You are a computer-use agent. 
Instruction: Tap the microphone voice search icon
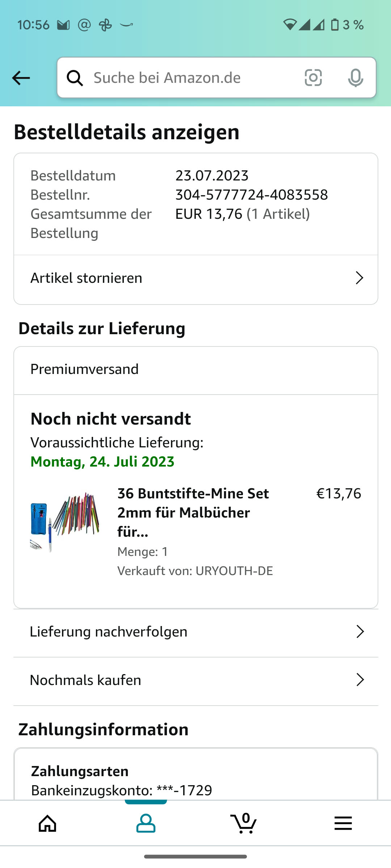[355, 78]
